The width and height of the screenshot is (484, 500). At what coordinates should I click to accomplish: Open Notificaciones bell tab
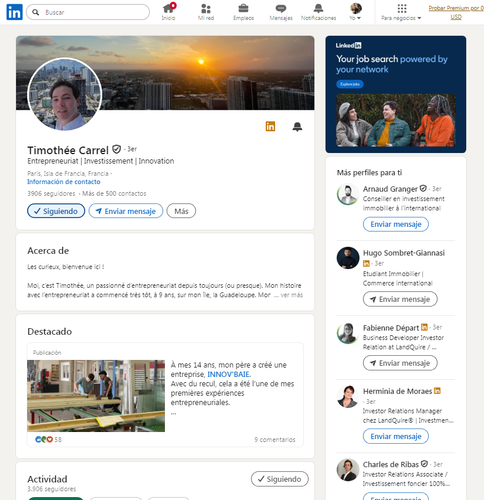(319, 12)
